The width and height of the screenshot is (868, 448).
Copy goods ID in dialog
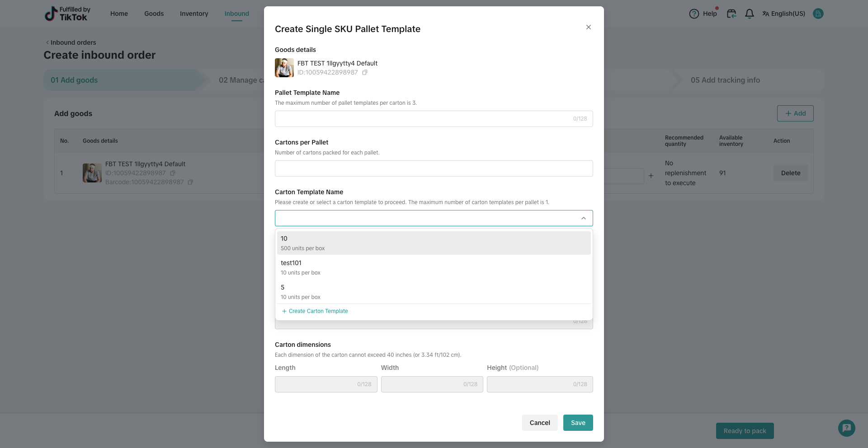365,72
